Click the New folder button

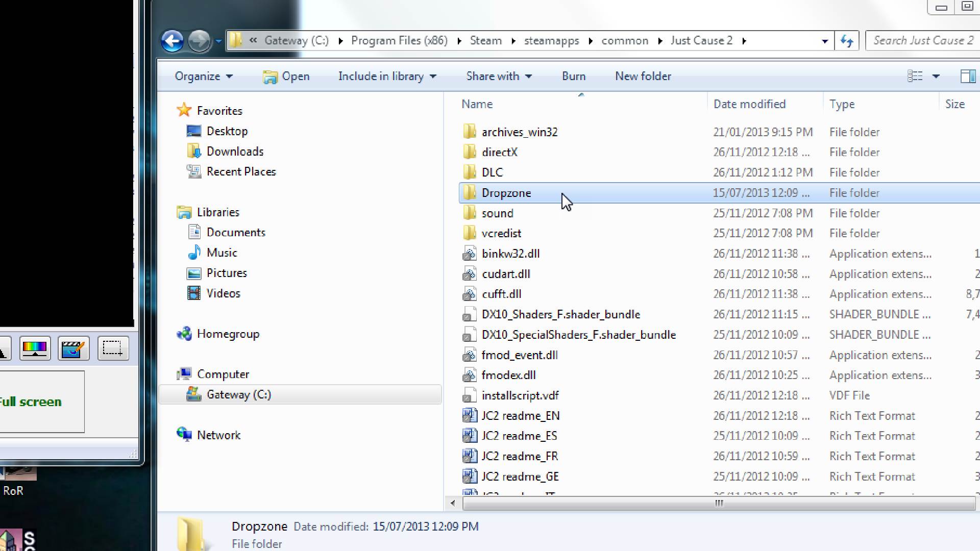pyautogui.click(x=643, y=77)
